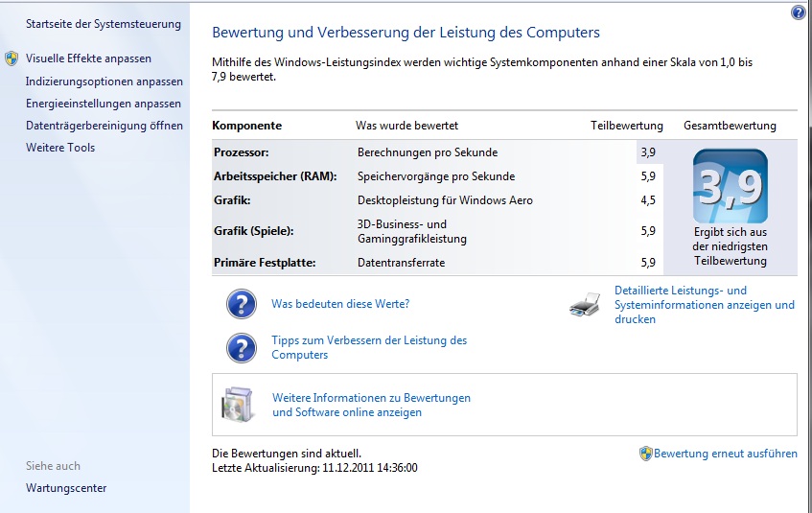This screenshot has height=513, width=812.
Task: Click the Letzte Aktualisierung date text
Action: 314,468
